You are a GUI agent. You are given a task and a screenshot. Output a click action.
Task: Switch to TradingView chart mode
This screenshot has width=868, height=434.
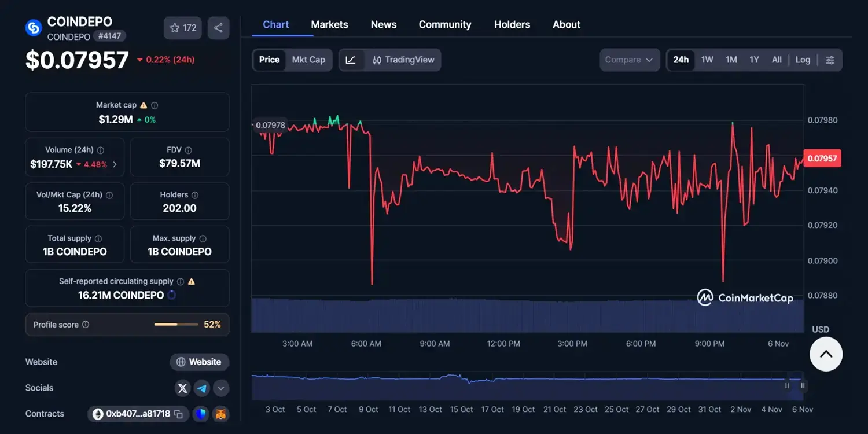[x=403, y=60]
